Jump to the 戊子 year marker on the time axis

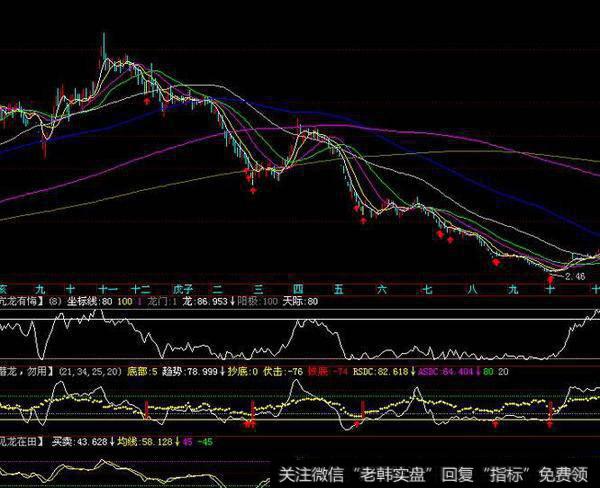[x=181, y=288]
